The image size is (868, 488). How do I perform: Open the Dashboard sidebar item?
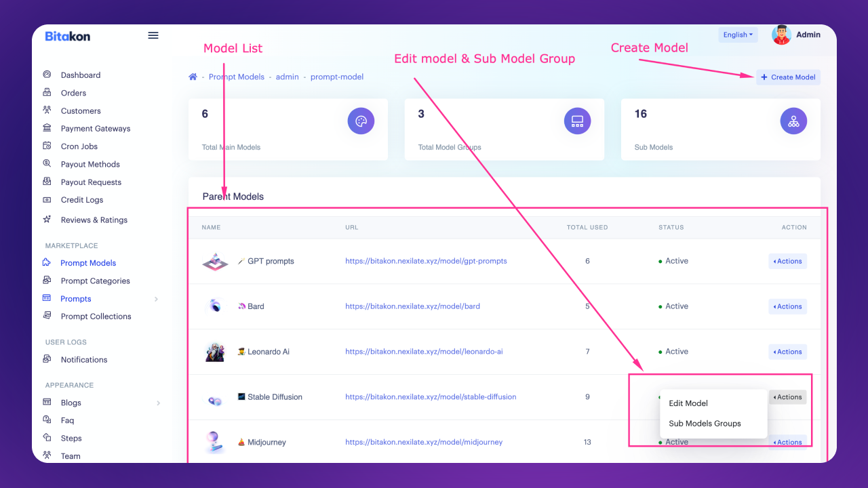point(81,75)
